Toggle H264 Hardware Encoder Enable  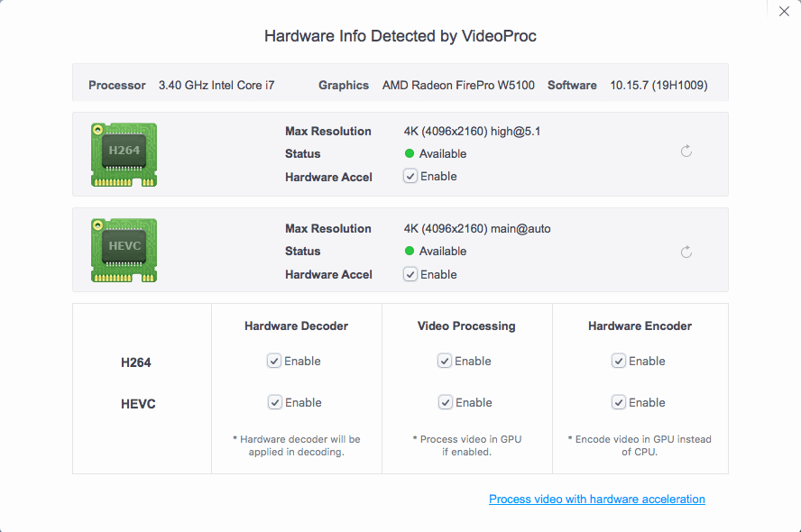pos(619,361)
